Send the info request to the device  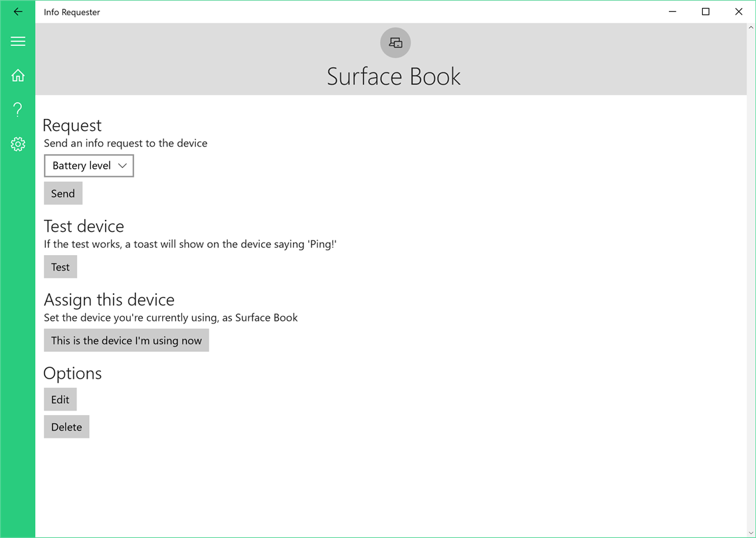click(x=63, y=193)
